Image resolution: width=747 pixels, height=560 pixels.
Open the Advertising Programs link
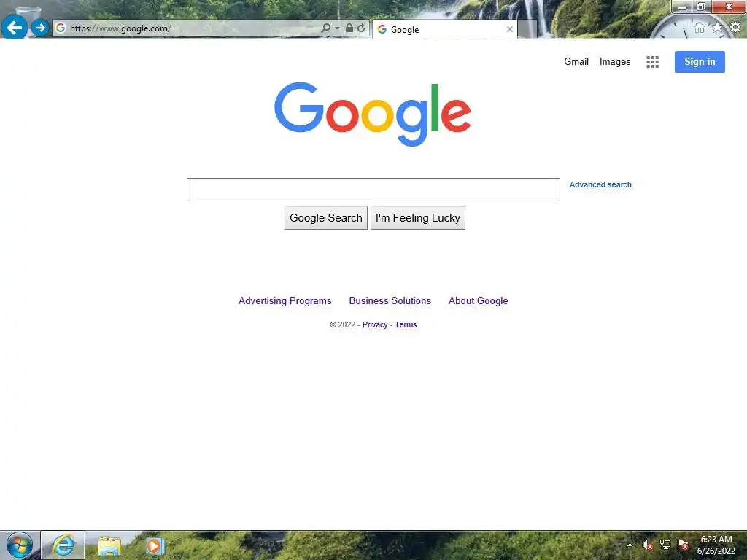(285, 301)
